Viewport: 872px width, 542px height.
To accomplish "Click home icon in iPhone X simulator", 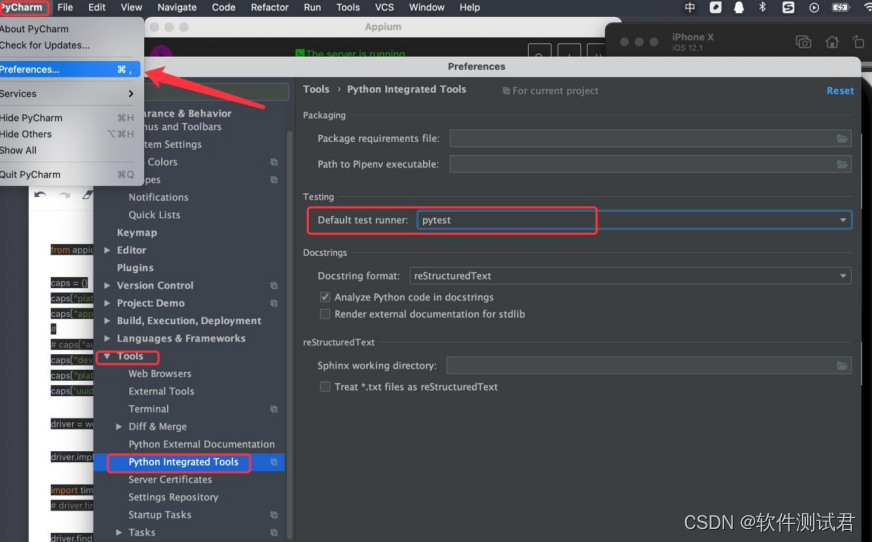I will click(832, 42).
